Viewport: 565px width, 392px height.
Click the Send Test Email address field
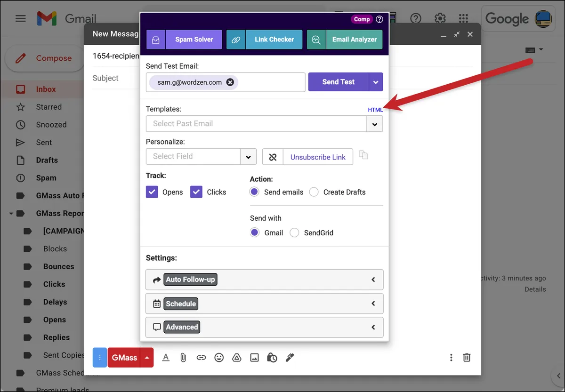point(226,82)
